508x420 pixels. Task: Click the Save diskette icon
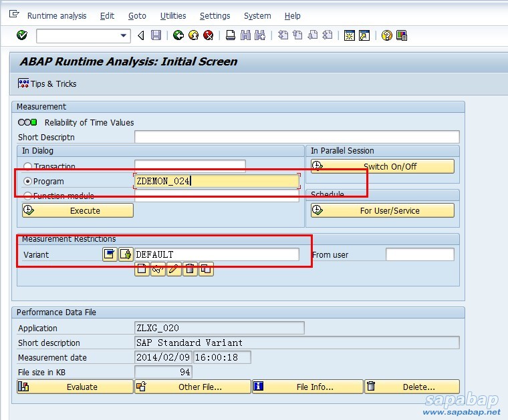156,35
